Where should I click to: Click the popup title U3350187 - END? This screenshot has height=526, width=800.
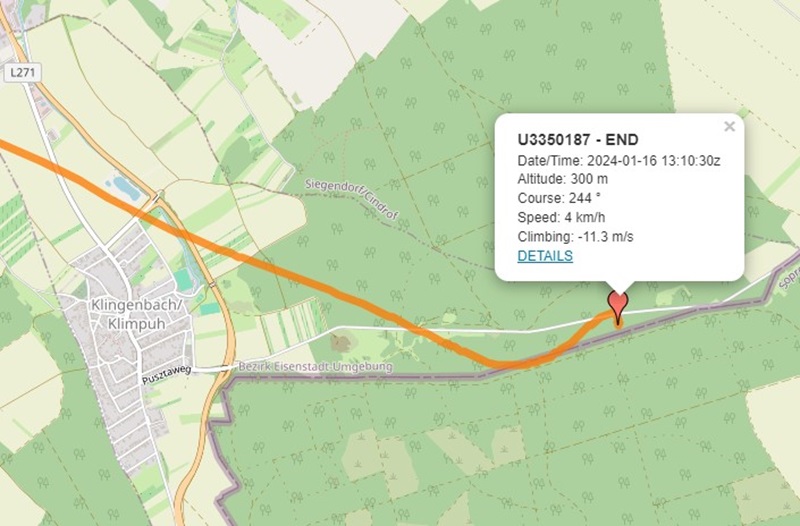point(578,139)
